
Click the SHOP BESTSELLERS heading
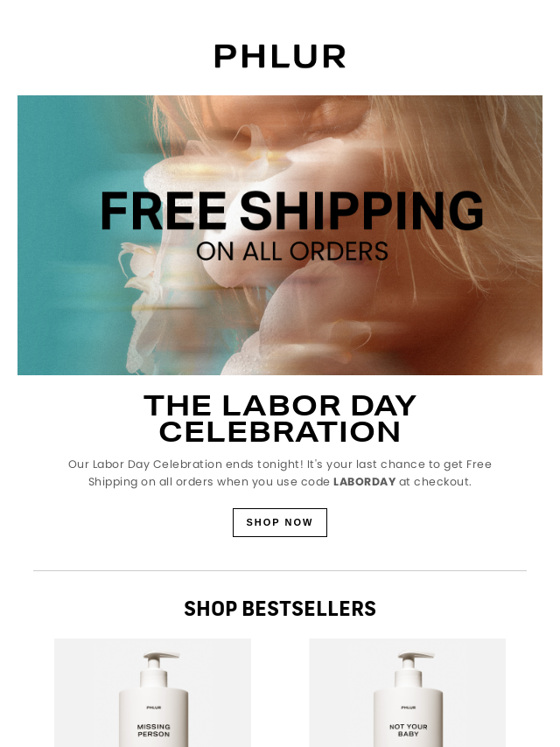(x=280, y=609)
